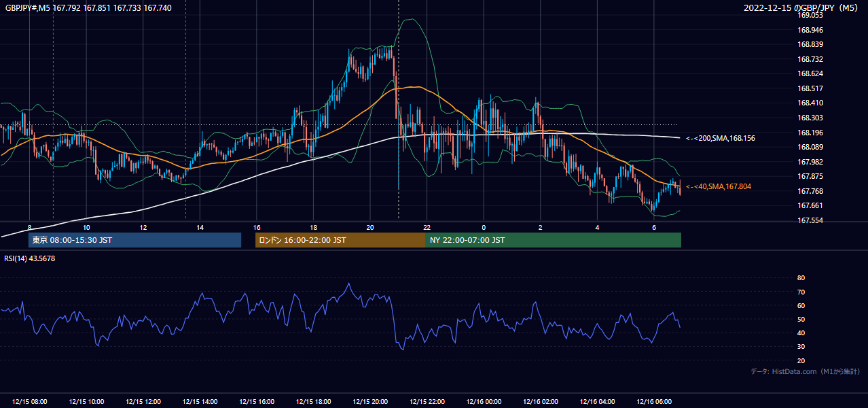Click the 12/16 02:00 time label
Screen dimensions: 868x408
(541, 402)
